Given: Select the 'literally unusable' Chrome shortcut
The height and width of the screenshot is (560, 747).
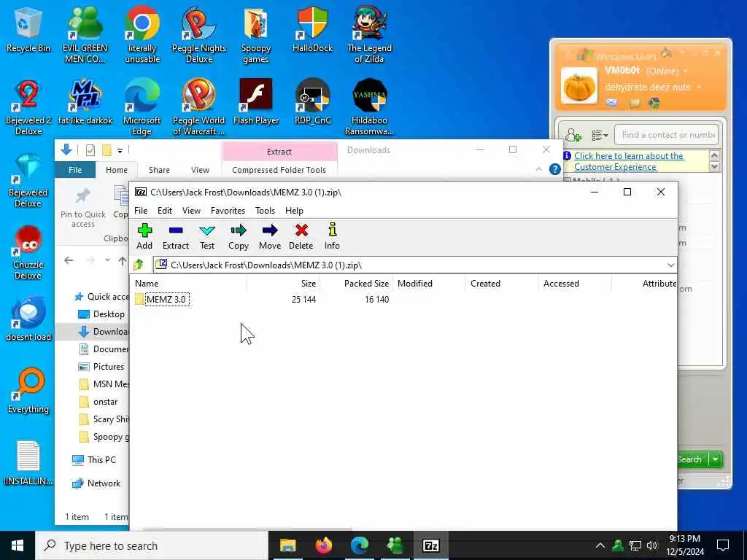Looking at the screenshot, I should click(142, 35).
